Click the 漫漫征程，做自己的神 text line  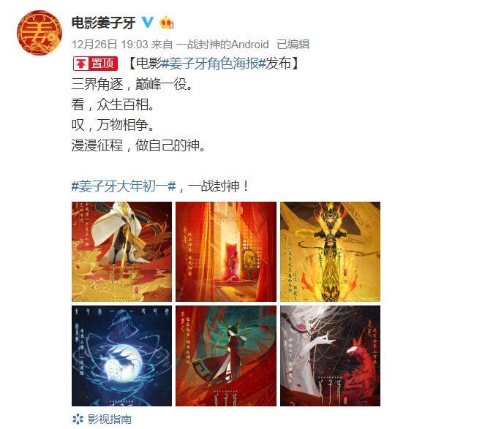(x=138, y=145)
